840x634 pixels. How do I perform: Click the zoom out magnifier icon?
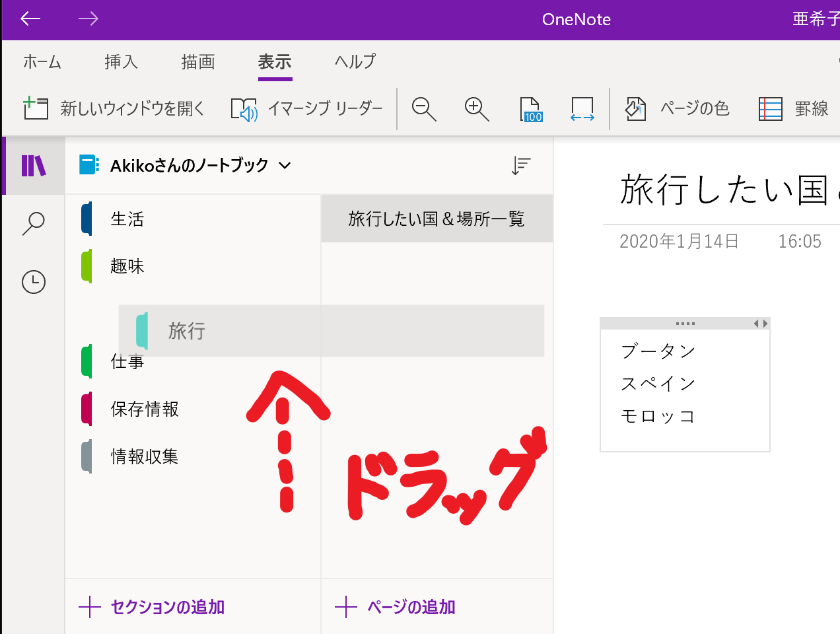(x=423, y=109)
